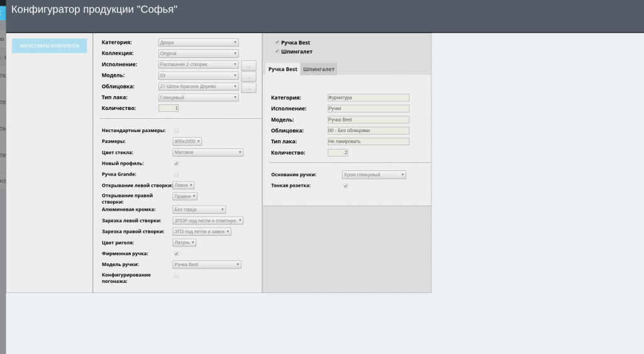Click the accessory Количество field with value 2
Viewport: 644px width, 354px height.
tap(338, 152)
